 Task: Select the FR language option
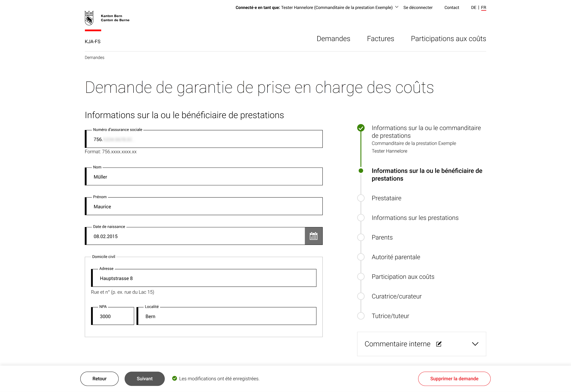[483, 8]
